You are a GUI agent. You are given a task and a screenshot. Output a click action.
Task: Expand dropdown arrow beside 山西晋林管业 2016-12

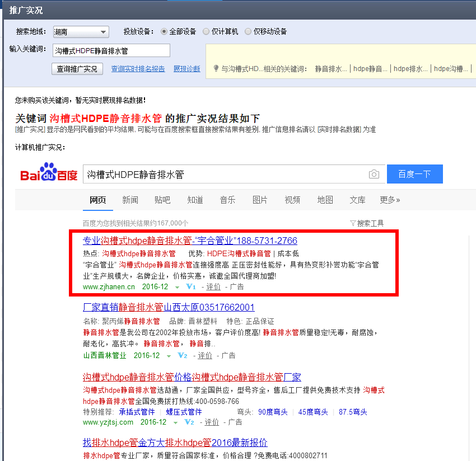169,356
